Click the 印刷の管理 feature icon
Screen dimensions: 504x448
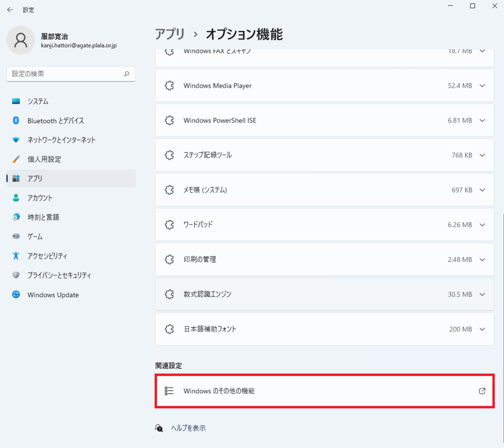169,259
